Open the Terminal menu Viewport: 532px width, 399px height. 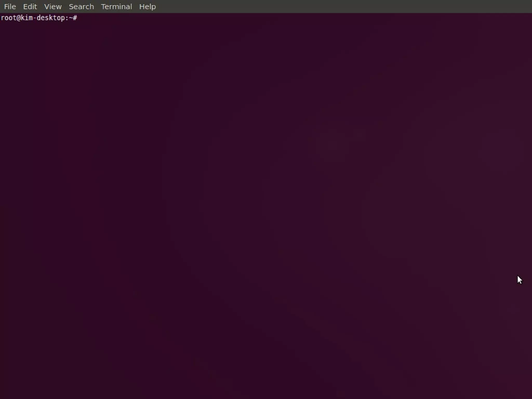click(116, 6)
